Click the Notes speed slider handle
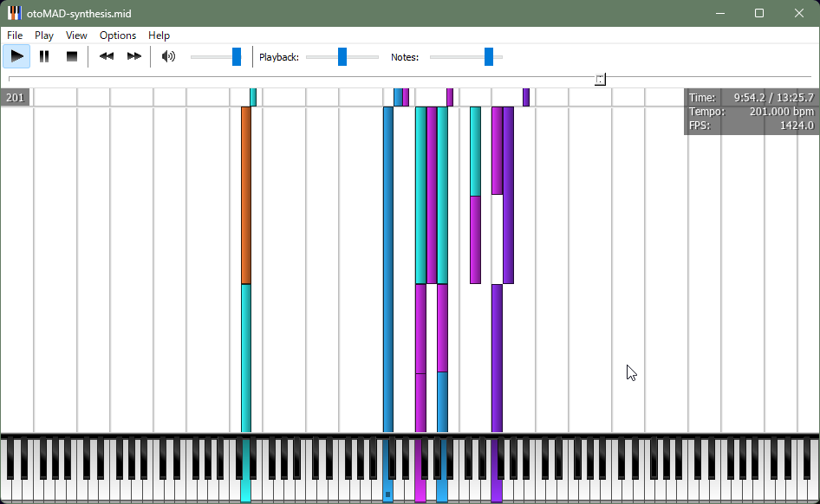 click(489, 57)
